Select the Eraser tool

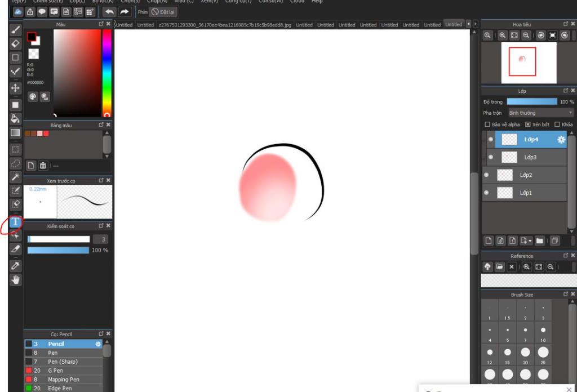(x=15, y=44)
